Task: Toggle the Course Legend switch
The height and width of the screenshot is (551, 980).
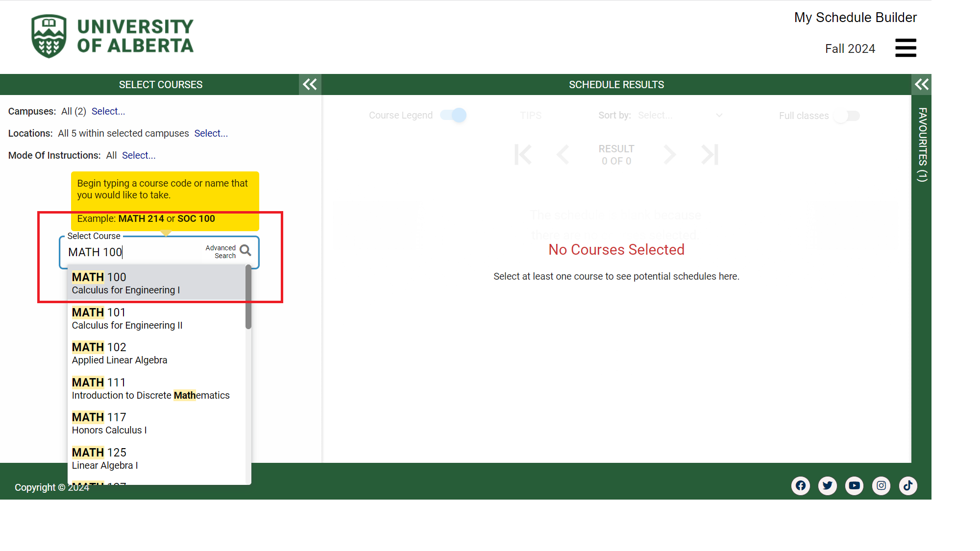Action: click(453, 115)
